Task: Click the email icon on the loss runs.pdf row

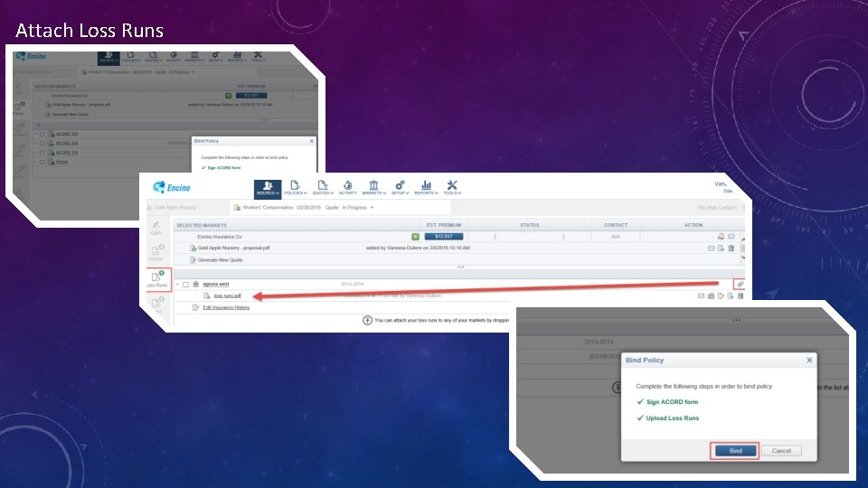Action: tap(701, 296)
